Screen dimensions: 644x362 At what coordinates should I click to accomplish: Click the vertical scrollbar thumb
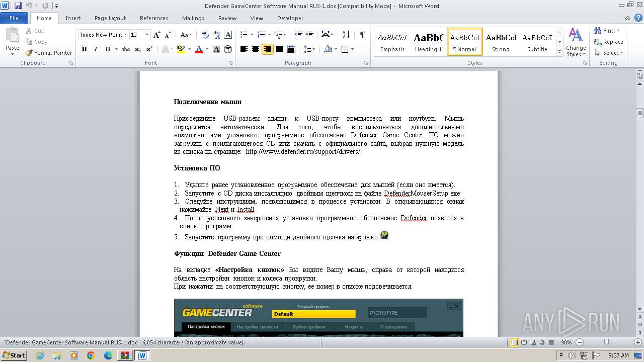point(639,113)
